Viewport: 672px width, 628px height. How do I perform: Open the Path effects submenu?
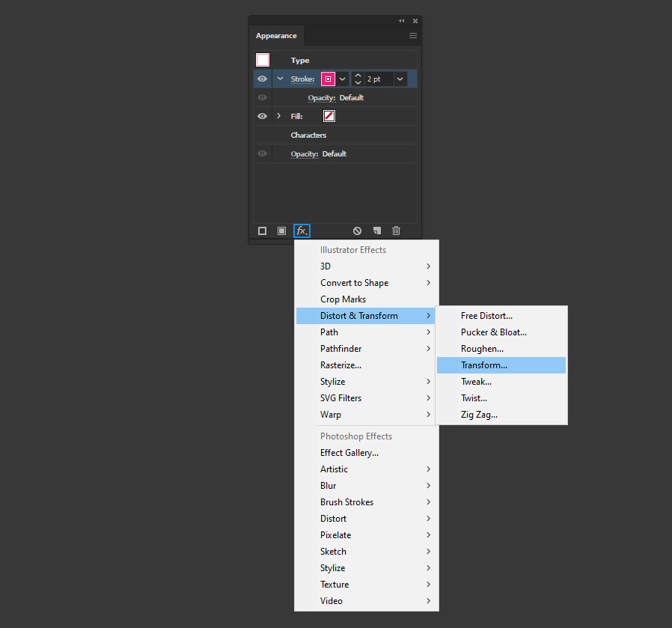(366, 332)
